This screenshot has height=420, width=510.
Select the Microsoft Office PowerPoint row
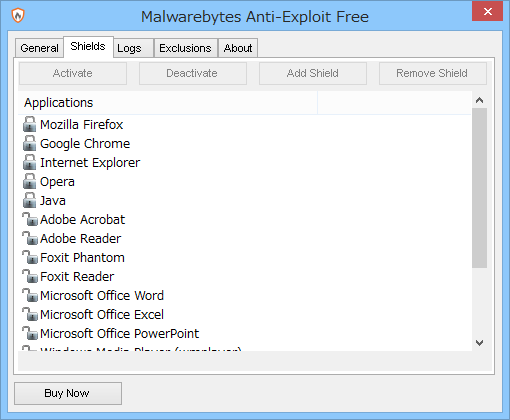(x=245, y=333)
